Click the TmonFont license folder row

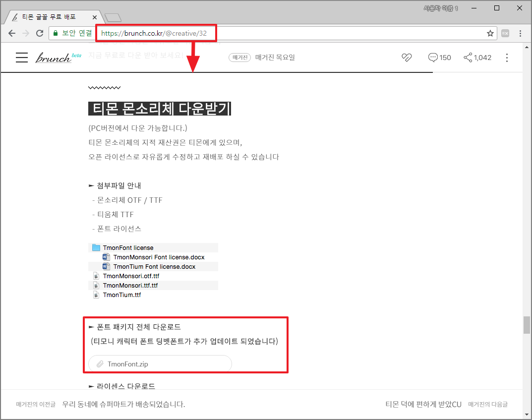pyautogui.click(x=153, y=247)
